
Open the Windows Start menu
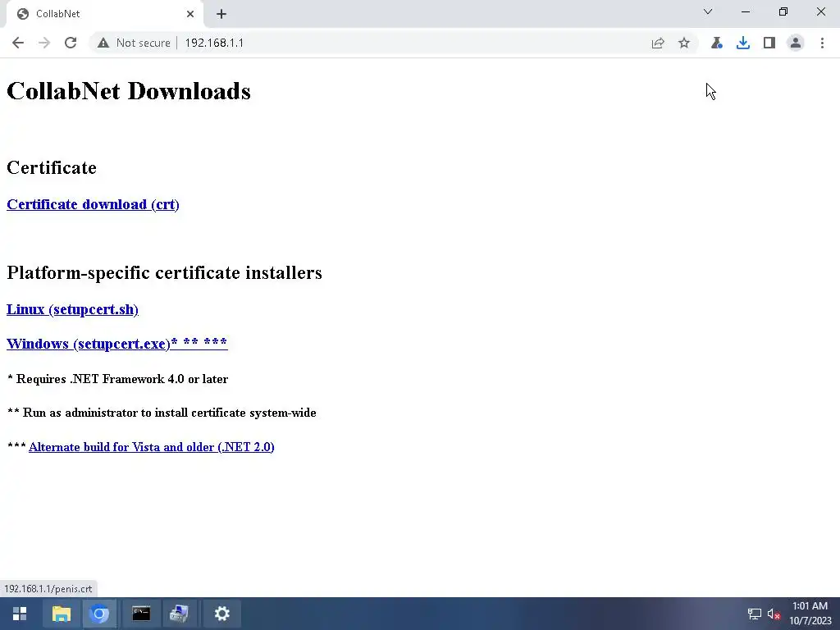pyautogui.click(x=20, y=614)
